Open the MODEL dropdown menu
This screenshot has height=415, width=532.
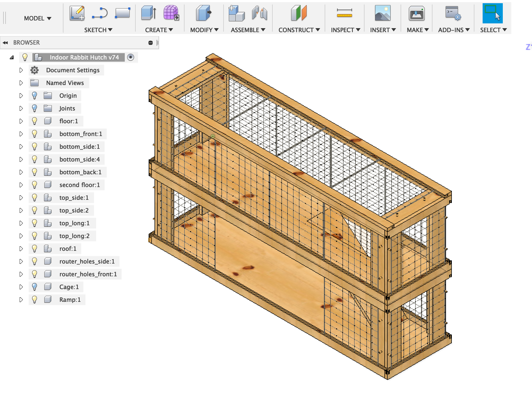tap(37, 18)
